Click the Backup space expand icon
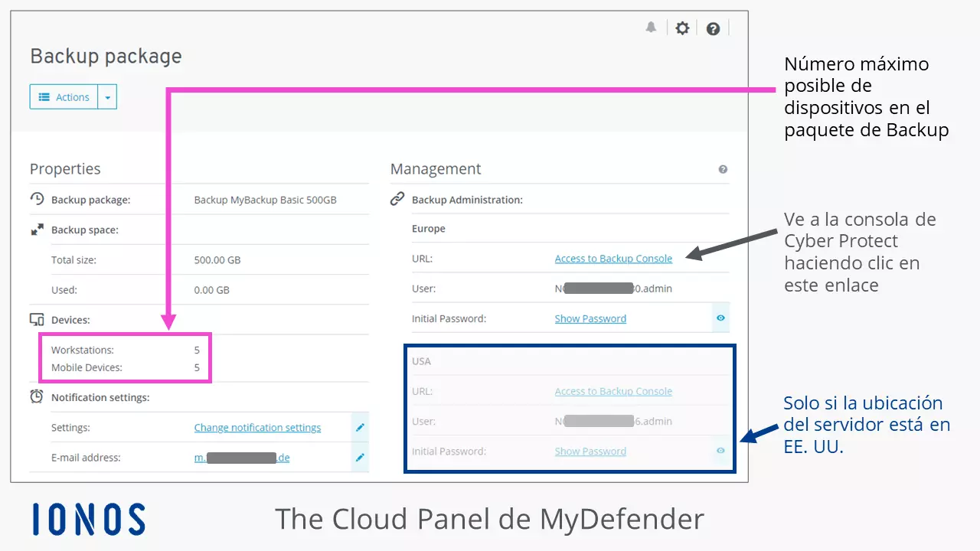980x551 pixels. coord(37,230)
